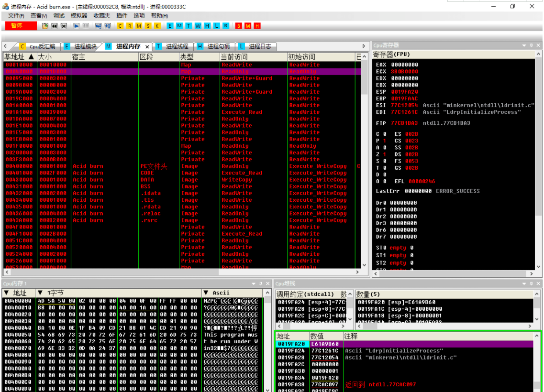Open the Cpu寄存器 panel dropdown arrow

(x=524, y=45)
